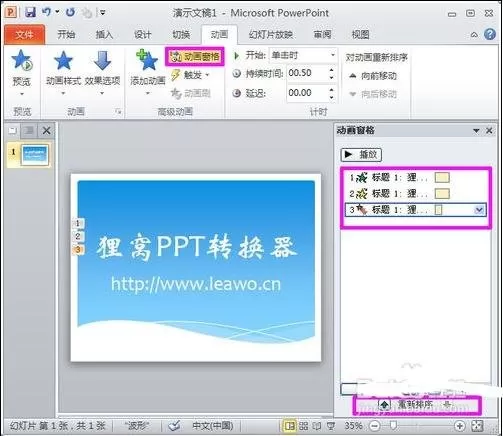The width and height of the screenshot is (503, 436).
Task: Switch to the 视图 ribbon tab
Action: tap(361, 34)
